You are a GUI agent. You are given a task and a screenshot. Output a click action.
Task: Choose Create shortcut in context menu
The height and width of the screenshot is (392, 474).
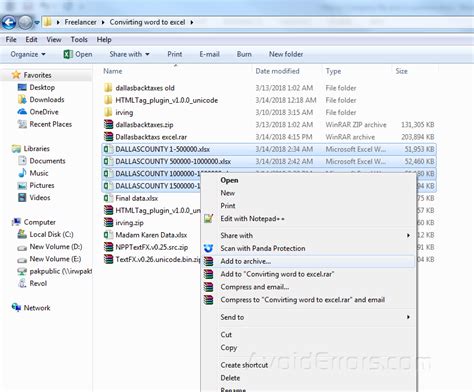(244, 365)
